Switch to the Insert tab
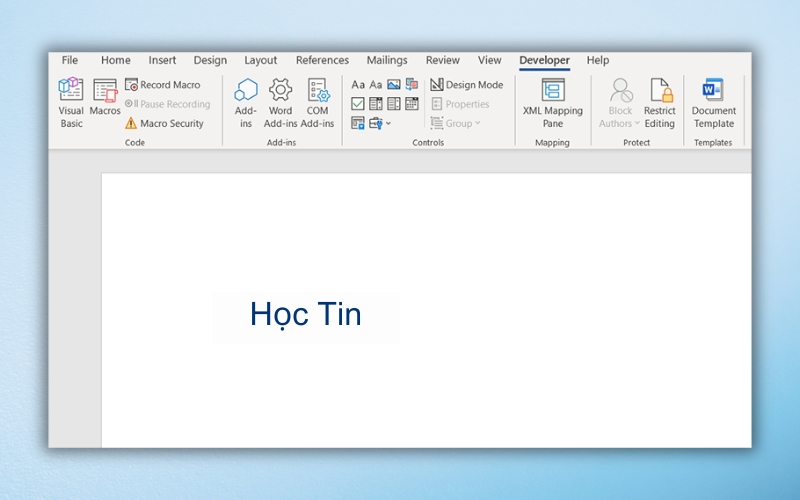The height and width of the screenshot is (500, 800). (162, 60)
